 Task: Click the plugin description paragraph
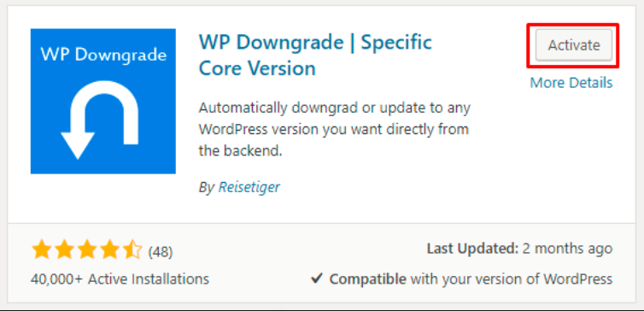(x=335, y=129)
